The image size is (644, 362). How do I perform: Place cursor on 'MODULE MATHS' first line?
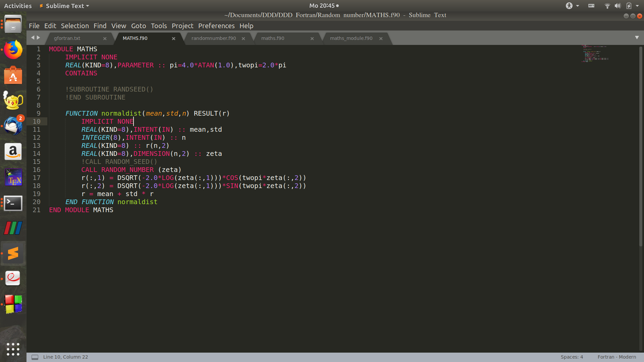(73, 49)
